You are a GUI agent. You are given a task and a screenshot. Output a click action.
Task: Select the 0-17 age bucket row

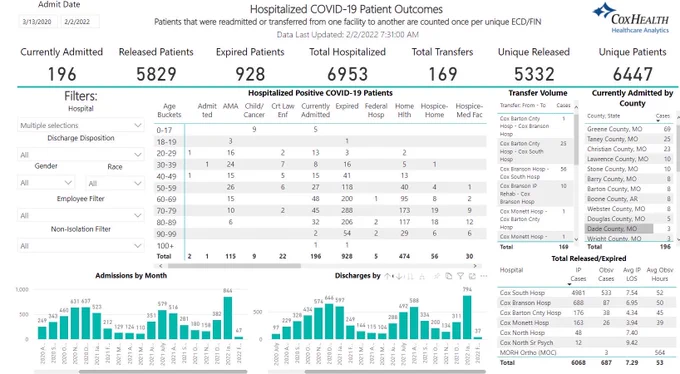[x=320, y=129]
